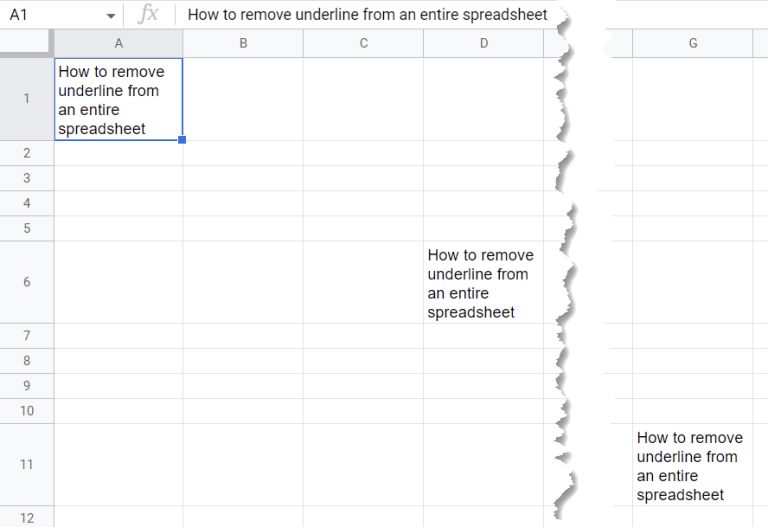Viewport: 768px width, 527px height.
Task: Click cell D6 with the underline text
Action: (483, 283)
